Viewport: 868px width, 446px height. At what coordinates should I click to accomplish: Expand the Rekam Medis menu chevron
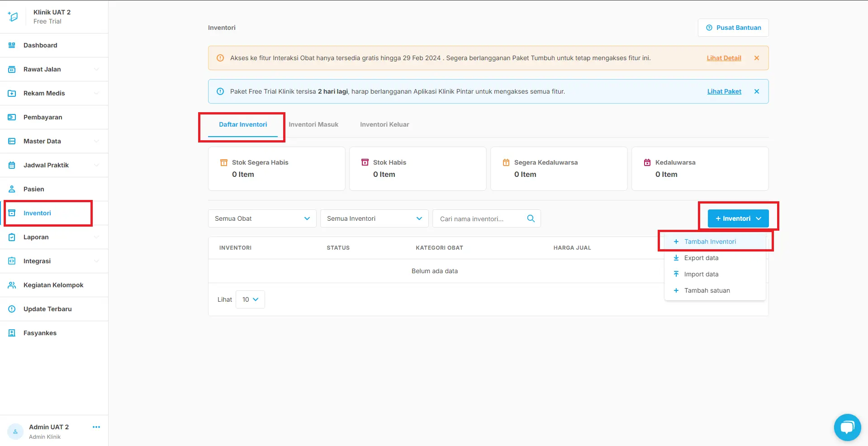(96, 93)
